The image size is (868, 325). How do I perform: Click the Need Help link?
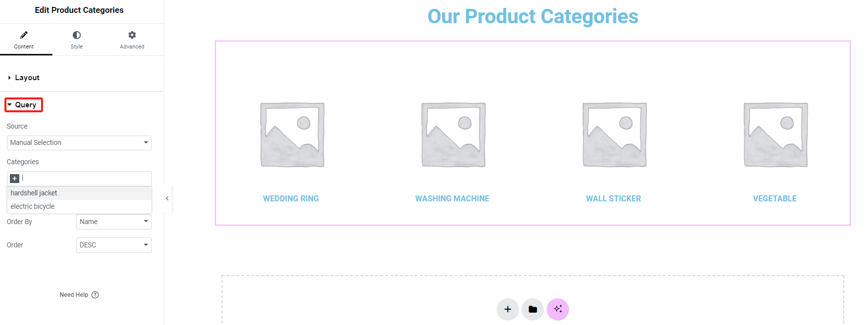[75, 294]
